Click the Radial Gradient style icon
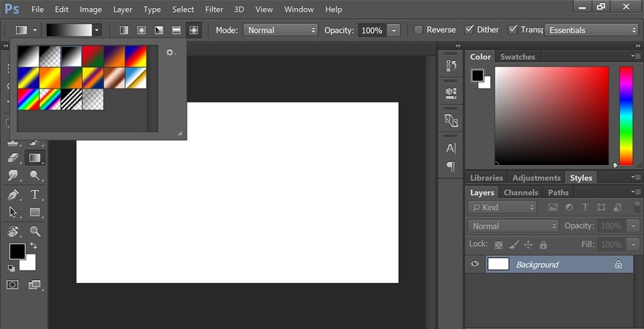 pyautogui.click(x=141, y=30)
